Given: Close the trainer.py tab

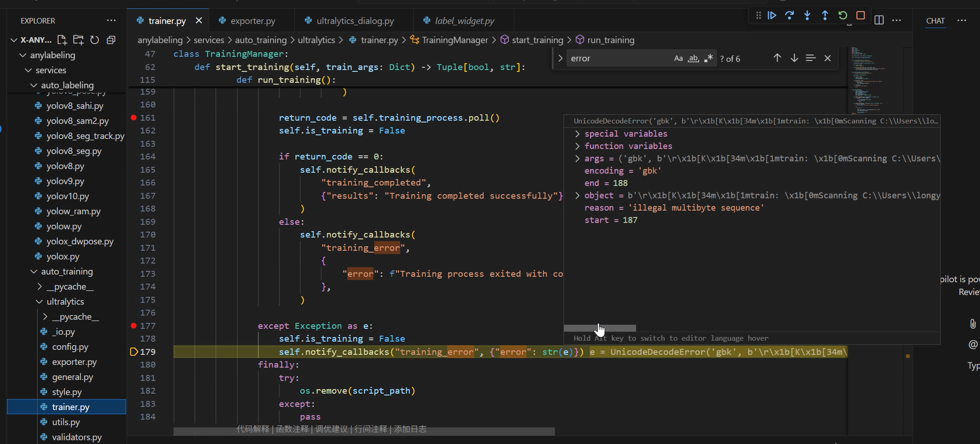Looking at the screenshot, I should pyautogui.click(x=199, y=21).
